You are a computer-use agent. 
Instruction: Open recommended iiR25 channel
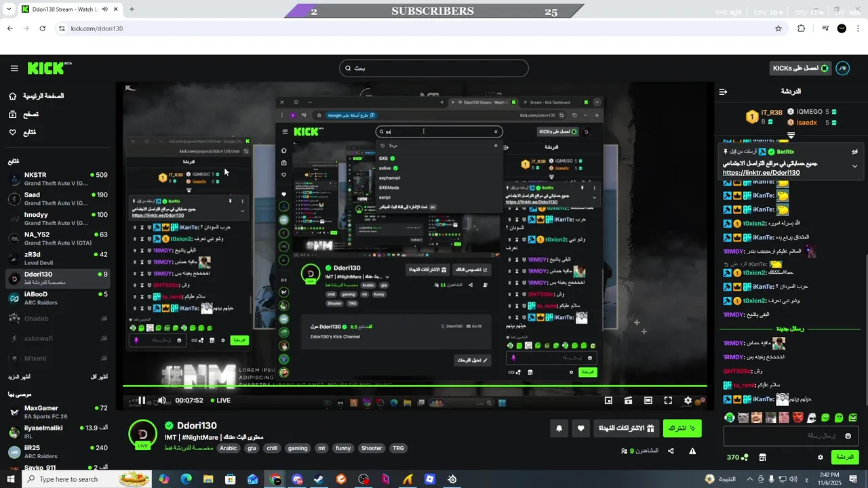pyautogui.click(x=58, y=451)
